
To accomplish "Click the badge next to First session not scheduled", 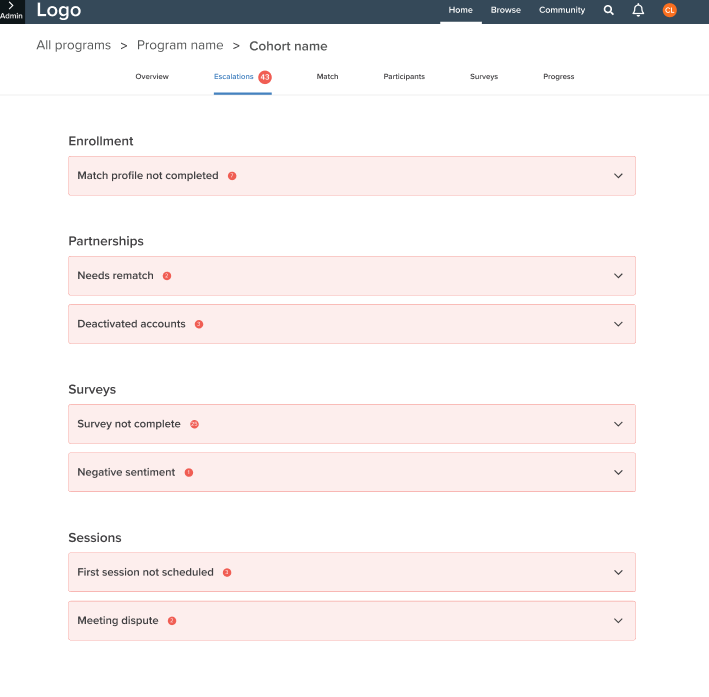I will (x=227, y=573).
